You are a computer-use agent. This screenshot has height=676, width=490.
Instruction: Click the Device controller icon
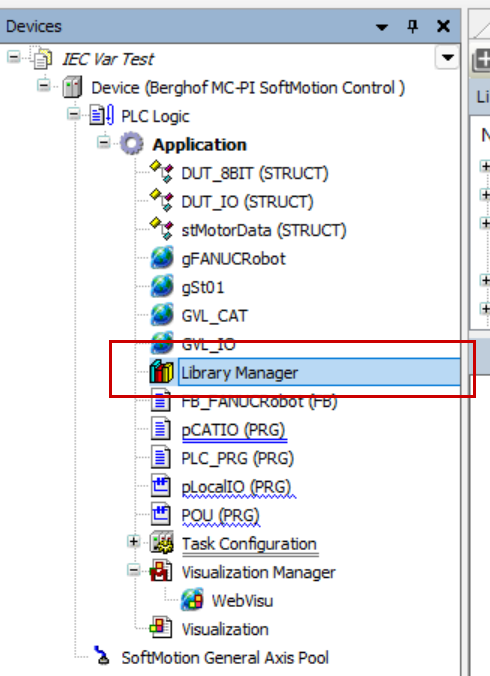[x=72, y=88]
